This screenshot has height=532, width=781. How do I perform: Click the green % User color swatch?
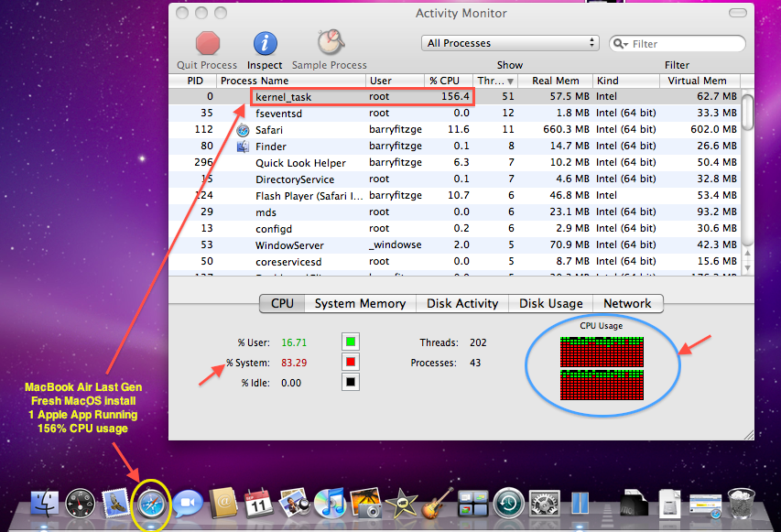[351, 342]
